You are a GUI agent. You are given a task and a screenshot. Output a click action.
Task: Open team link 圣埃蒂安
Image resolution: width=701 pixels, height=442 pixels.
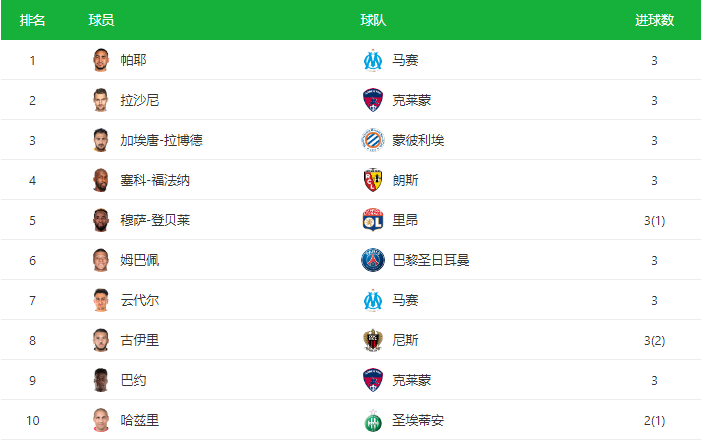coord(418,421)
